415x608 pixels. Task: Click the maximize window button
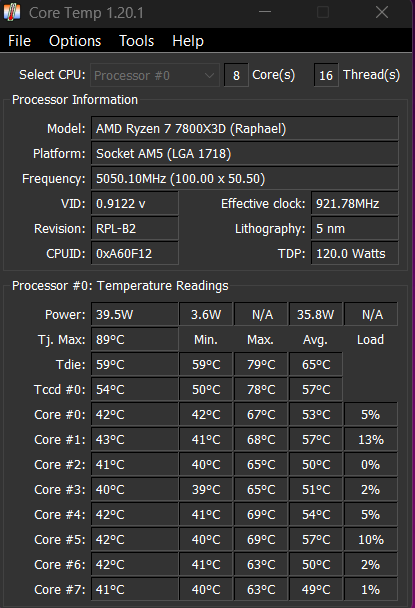(x=323, y=12)
